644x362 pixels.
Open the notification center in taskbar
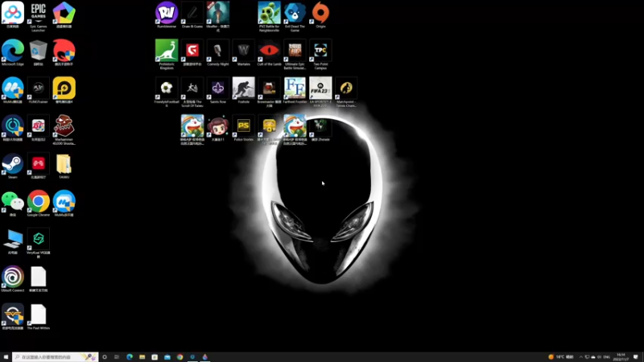click(x=636, y=357)
